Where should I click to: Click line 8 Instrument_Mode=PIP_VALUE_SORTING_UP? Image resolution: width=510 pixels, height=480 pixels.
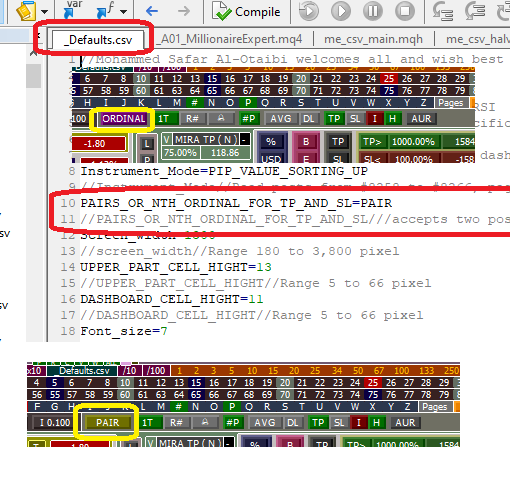coord(224,171)
